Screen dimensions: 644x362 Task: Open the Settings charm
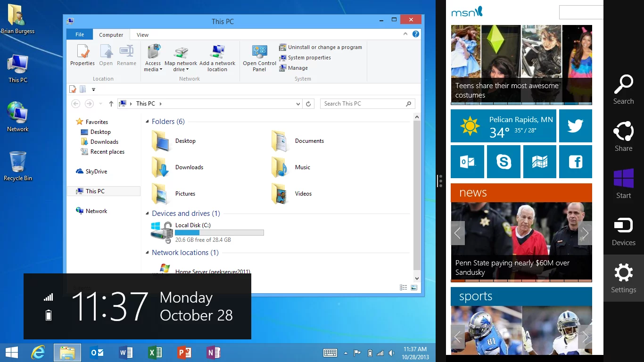[623, 277]
